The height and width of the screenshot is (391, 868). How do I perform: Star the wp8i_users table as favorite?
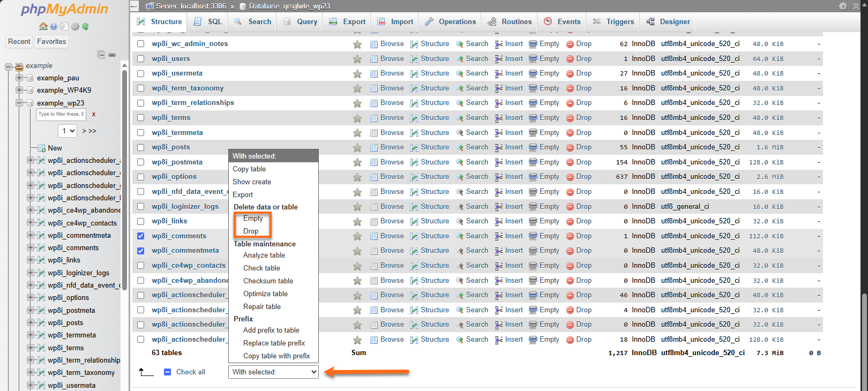pyautogui.click(x=357, y=59)
